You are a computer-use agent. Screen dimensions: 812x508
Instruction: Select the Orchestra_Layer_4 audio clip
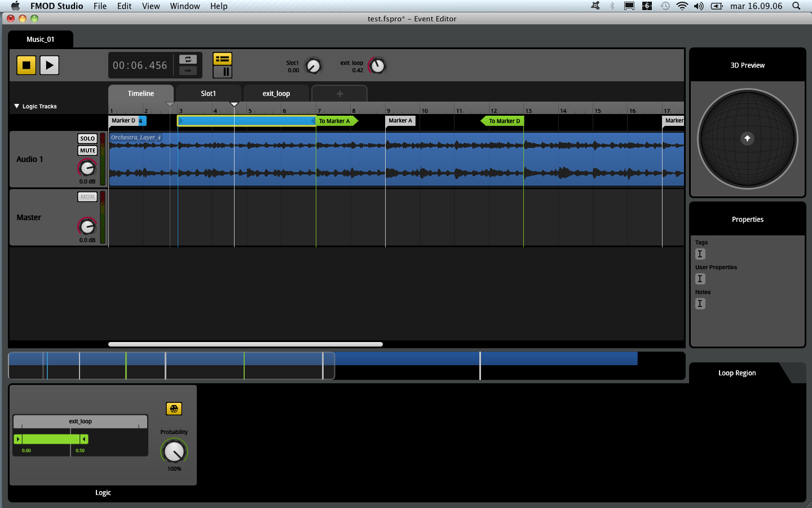click(396, 159)
